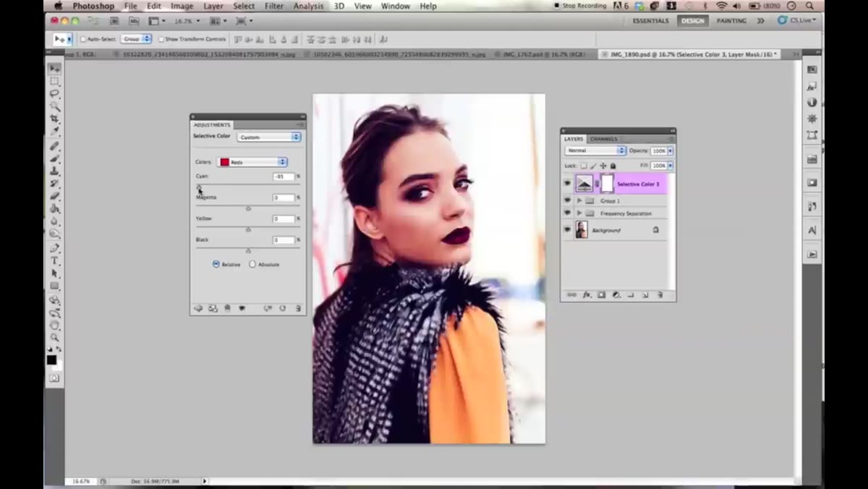Open the Image menu
Screen dimensions: 868x489
[x=182, y=6]
